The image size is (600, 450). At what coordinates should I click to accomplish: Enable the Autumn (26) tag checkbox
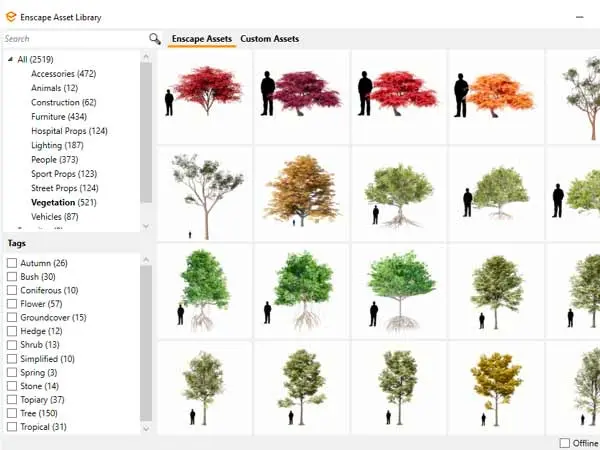pos(12,263)
